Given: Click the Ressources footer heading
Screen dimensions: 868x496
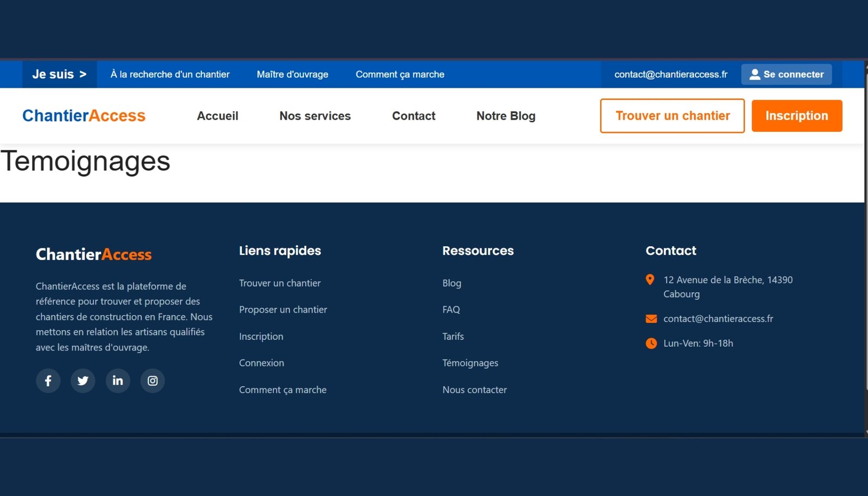Looking at the screenshot, I should (x=478, y=251).
